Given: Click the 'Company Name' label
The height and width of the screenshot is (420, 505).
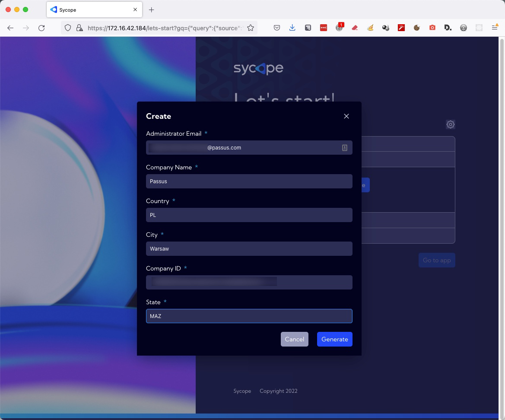Looking at the screenshot, I should 169,168.
